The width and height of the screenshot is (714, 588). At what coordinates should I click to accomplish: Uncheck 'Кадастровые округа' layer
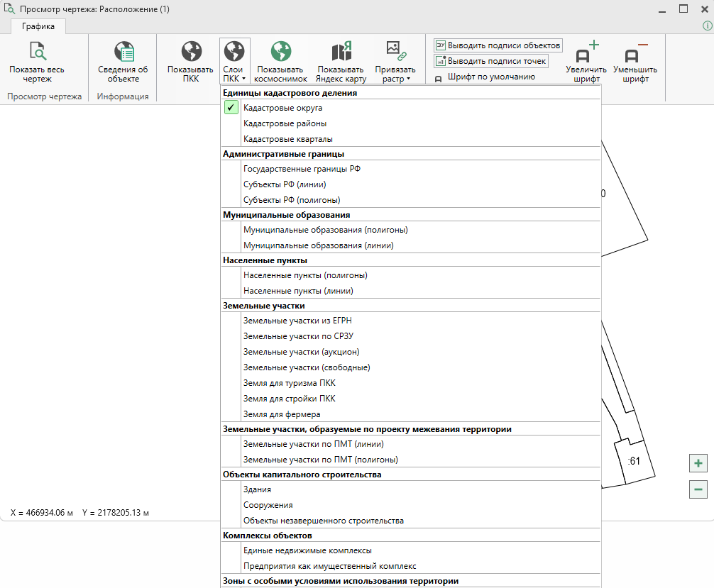tap(231, 108)
